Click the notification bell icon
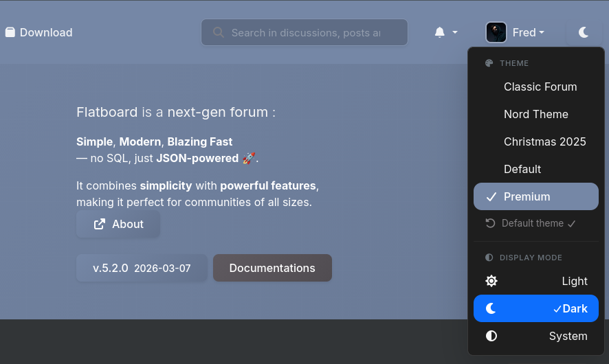This screenshot has width=609, height=364. 440,32
